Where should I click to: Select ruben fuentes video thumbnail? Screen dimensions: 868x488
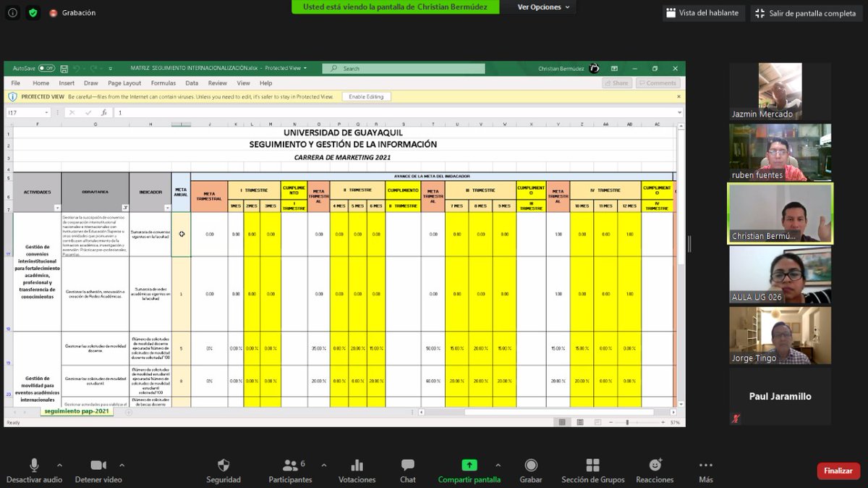click(x=780, y=152)
